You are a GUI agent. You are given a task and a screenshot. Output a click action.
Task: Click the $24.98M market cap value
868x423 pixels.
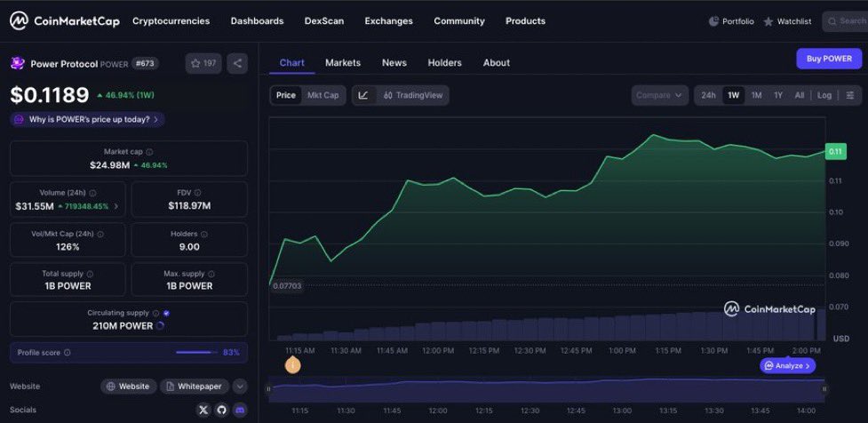tap(109, 165)
